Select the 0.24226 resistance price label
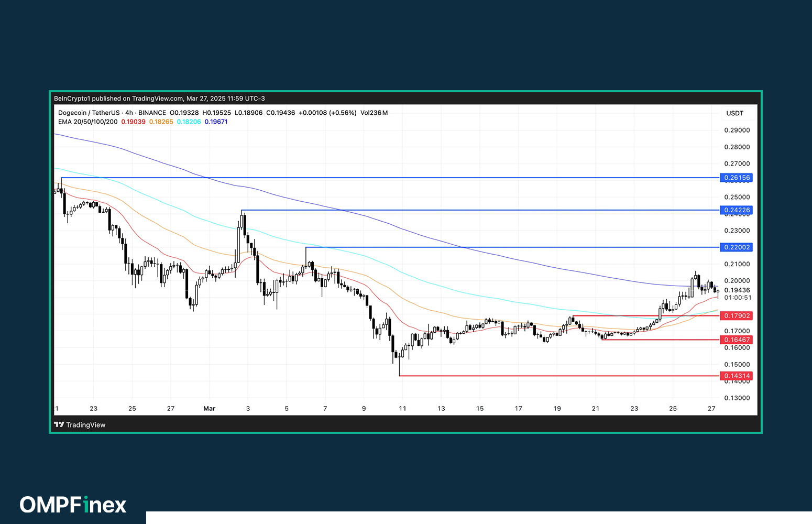 pyautogui.click(x=736, y=210)
